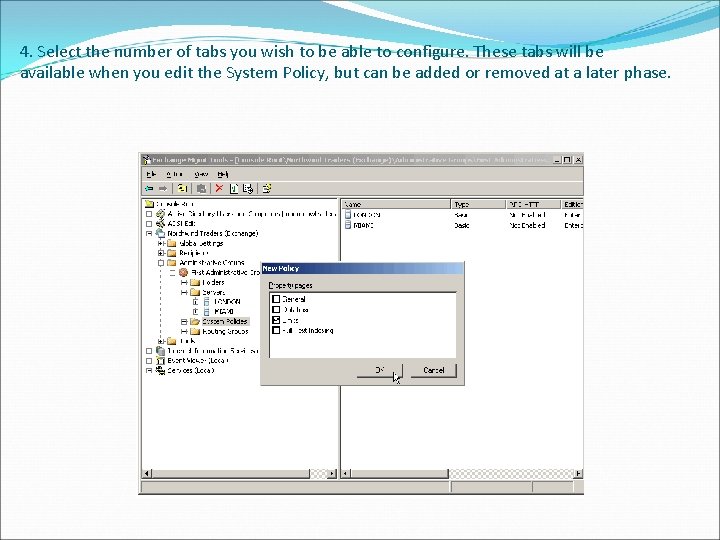Image resolution: width=720 pixels, height=540 pixels.
Task: Click the Console Root folder icon
Action: 149,204
